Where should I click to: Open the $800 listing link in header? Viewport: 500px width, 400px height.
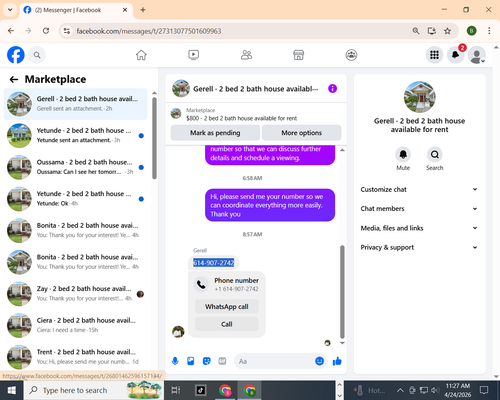tap(241, 118)
